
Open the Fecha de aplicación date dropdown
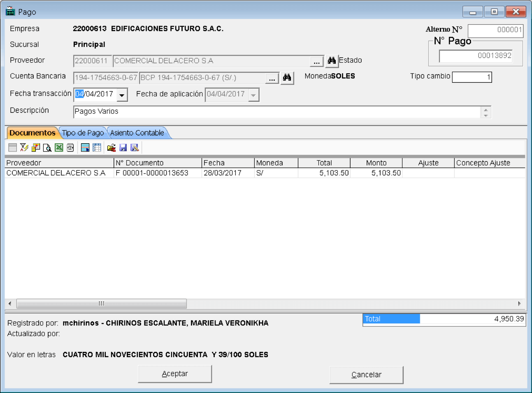pyautogui.click(x=253, y=95)
